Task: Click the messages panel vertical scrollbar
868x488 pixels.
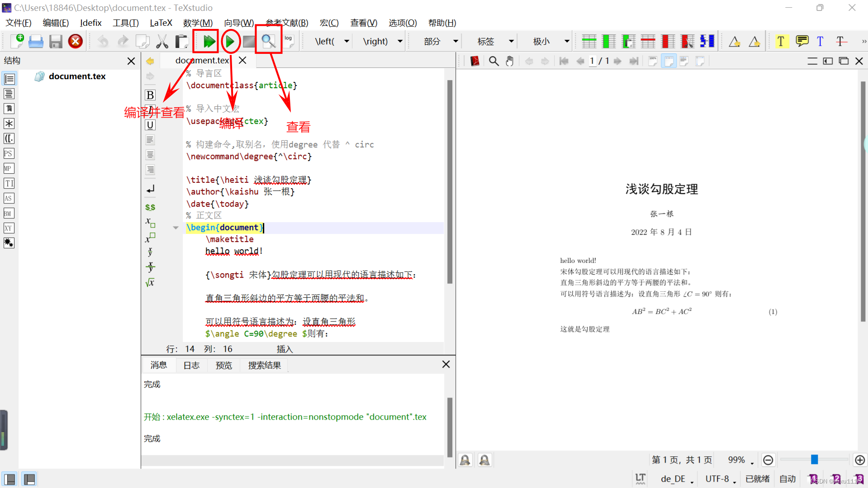Action: coord(450,427)
